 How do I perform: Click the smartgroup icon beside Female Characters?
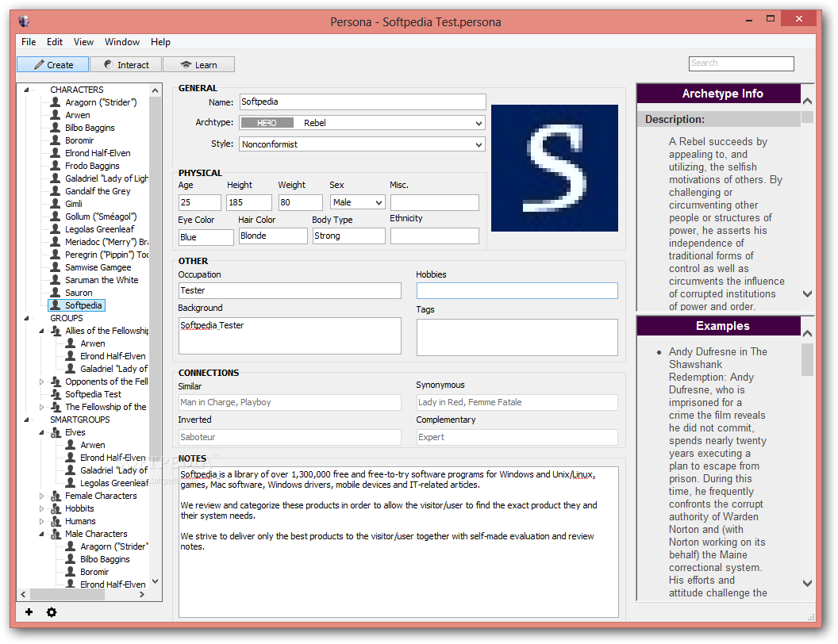pyautogui.click(x=56, y=496)
